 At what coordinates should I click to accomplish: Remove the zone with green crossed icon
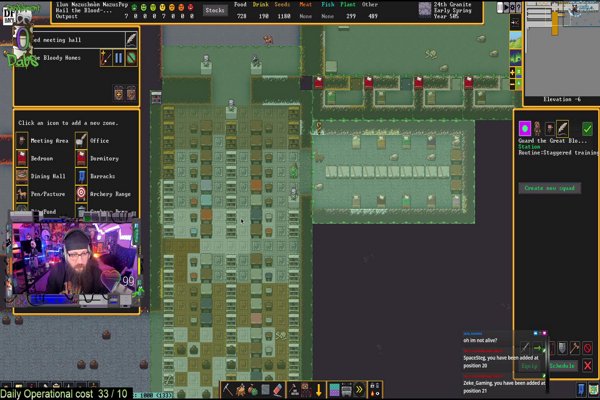(131, 59)
